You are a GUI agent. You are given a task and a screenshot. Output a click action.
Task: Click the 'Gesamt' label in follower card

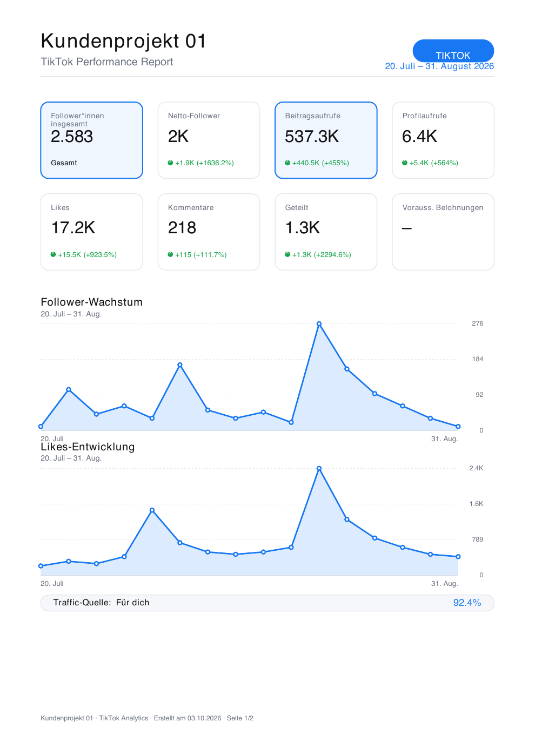click(x=64, y=163)
